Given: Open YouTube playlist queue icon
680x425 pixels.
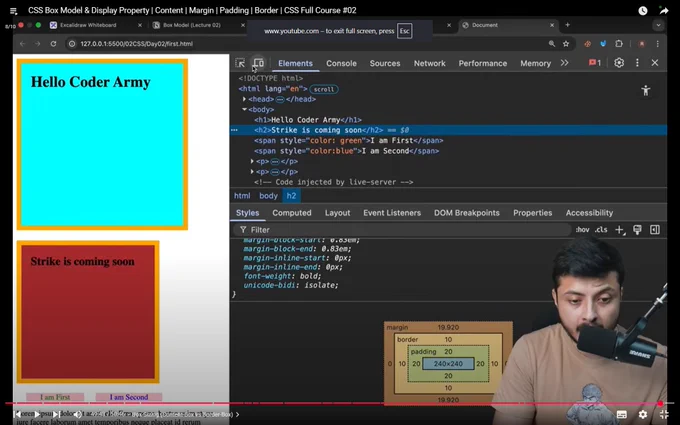Looking at the screenshot, I should tap(13, 11).
